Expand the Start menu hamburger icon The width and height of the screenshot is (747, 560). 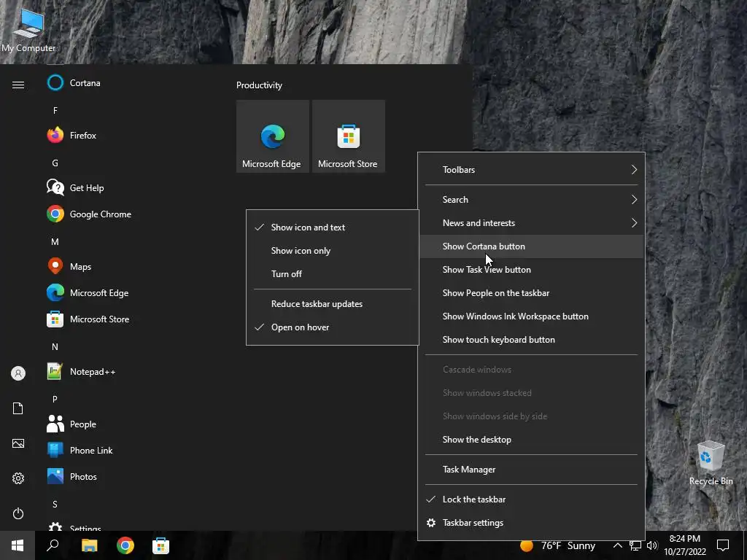tap(18, 85)
